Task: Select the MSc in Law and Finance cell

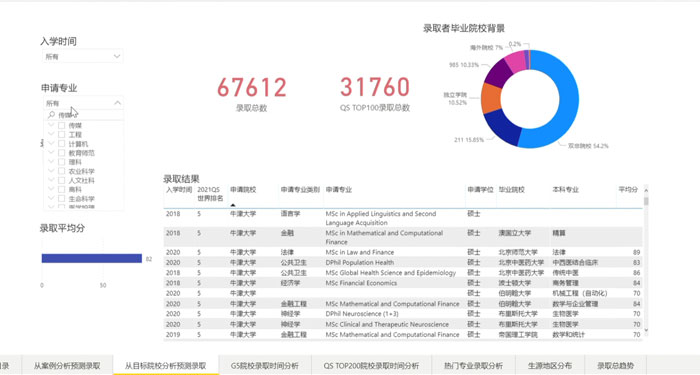Action: [359, 252]
